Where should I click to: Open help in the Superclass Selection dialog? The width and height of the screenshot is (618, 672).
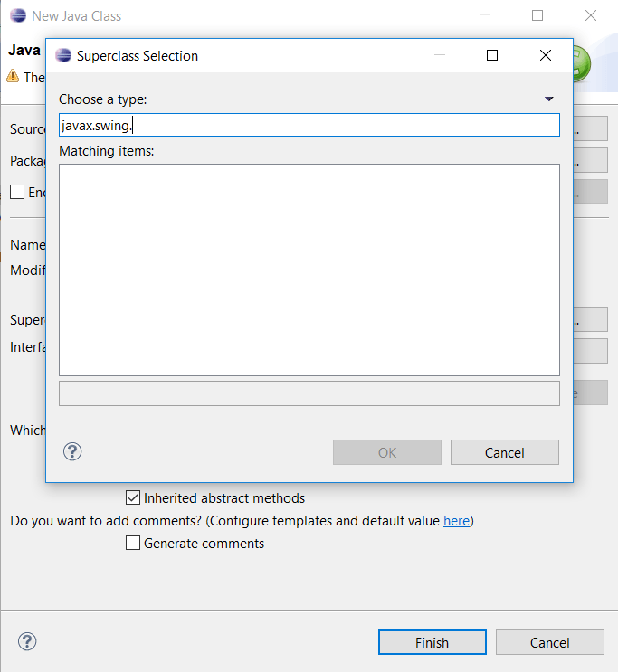(x=73, y=451)
